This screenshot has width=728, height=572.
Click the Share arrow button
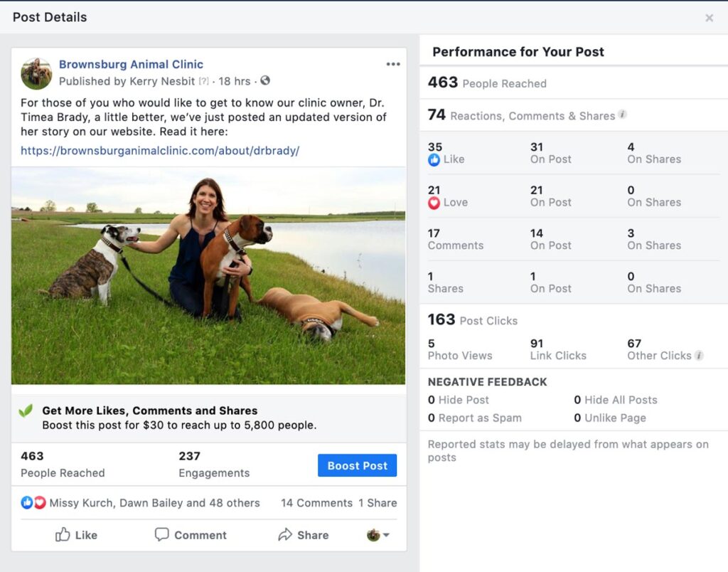(303, 535)
